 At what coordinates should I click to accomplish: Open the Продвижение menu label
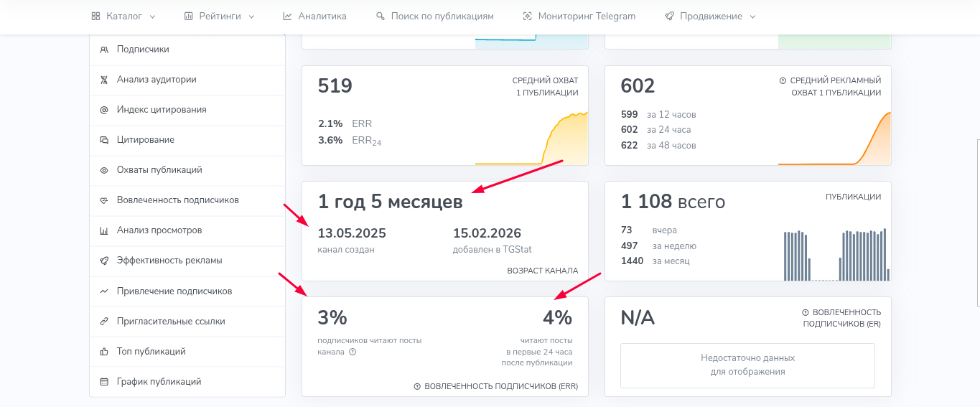[711, 16]
